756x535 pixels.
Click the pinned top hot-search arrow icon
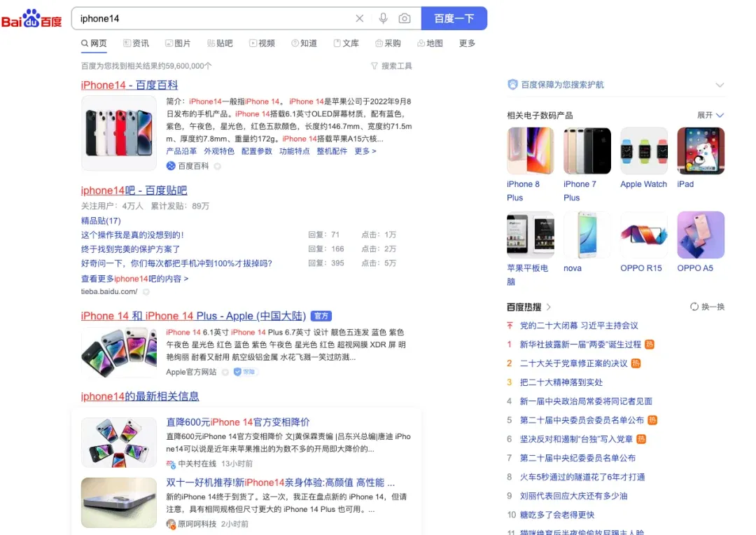(x=510, y=326)
